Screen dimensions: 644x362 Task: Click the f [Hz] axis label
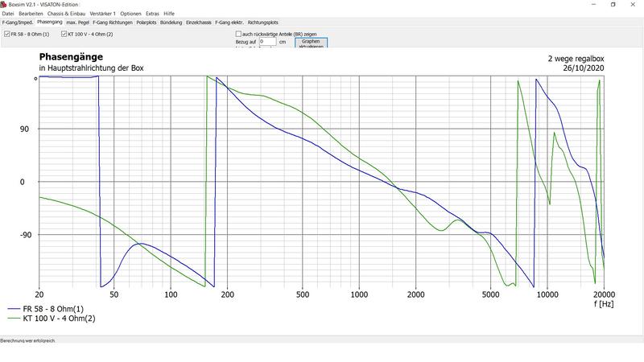pos(603,304)
